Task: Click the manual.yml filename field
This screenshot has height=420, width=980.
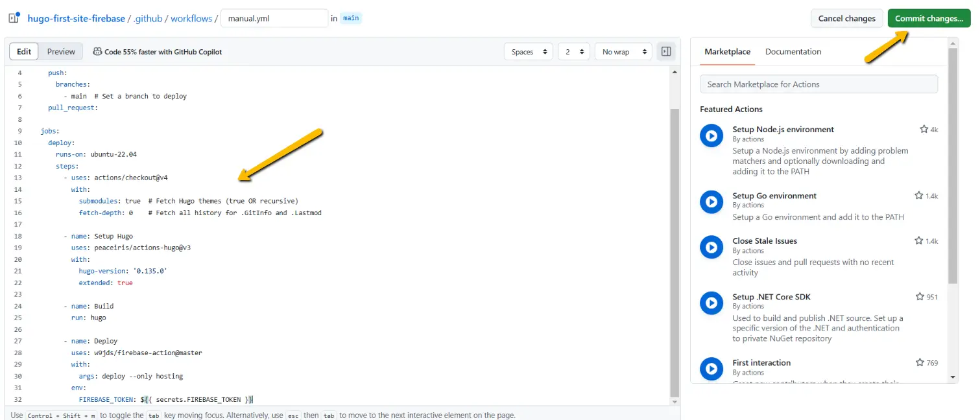Action: pyautogui.click(x=274, y=18)
